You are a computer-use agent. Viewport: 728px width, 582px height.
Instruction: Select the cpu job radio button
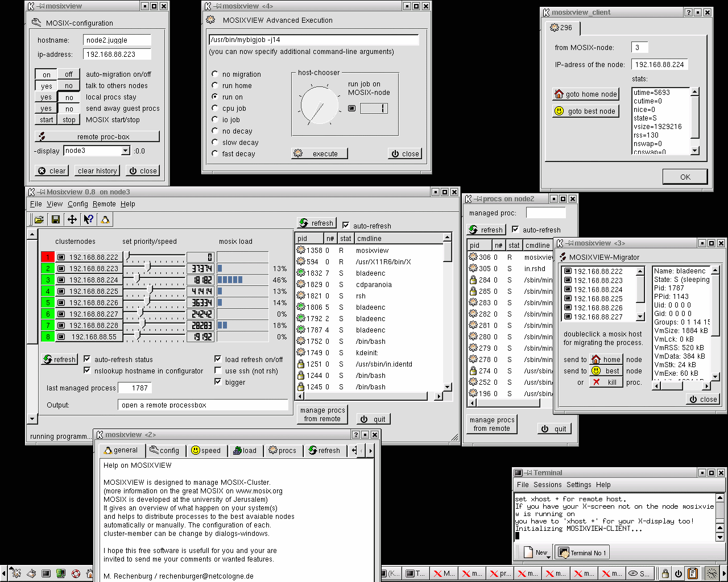tap(215, 108)
